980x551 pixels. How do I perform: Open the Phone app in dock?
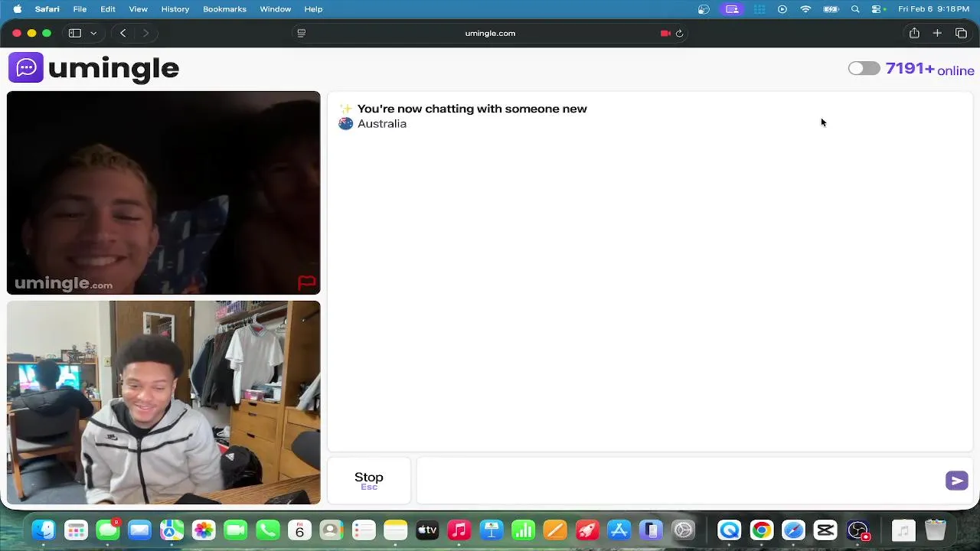[x=267, y=530]
